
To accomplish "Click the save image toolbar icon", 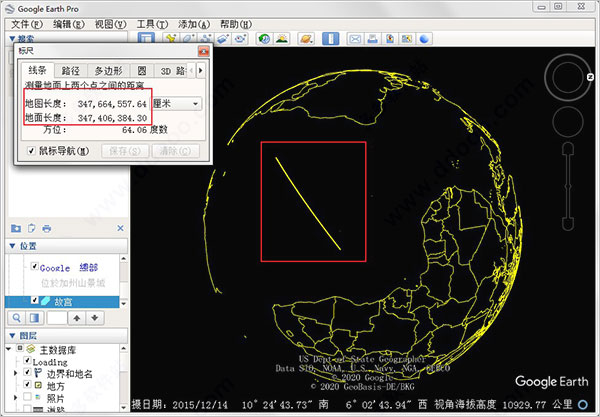I will pyautogui.click(x=390, y=39).
